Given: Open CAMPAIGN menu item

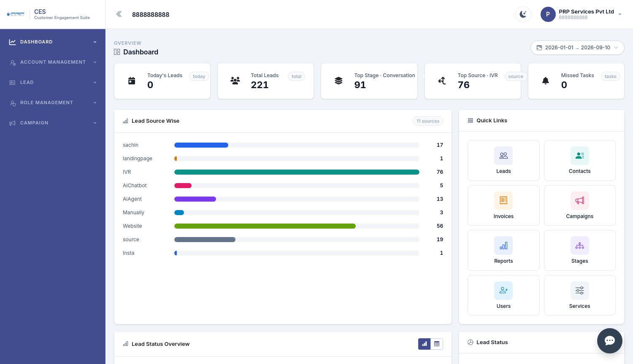Looking at the screenshot, I should point(53,123).
